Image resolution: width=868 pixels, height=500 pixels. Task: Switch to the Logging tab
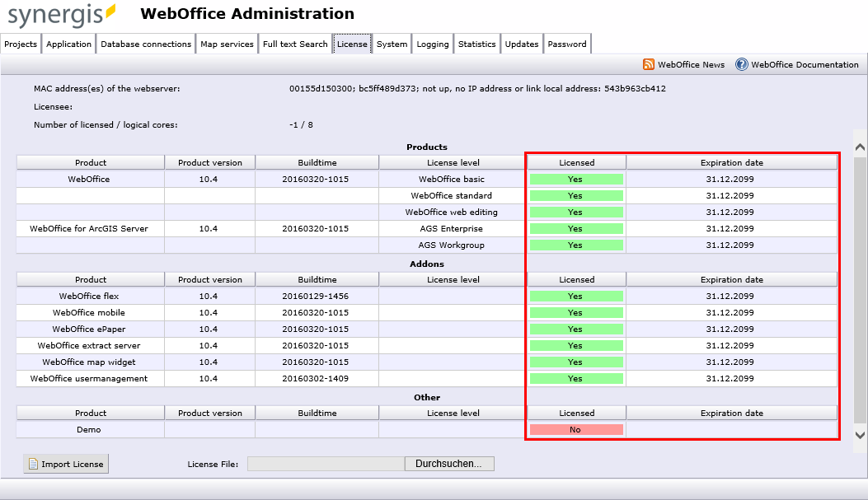pyautogui.click(x=432, y=43)
